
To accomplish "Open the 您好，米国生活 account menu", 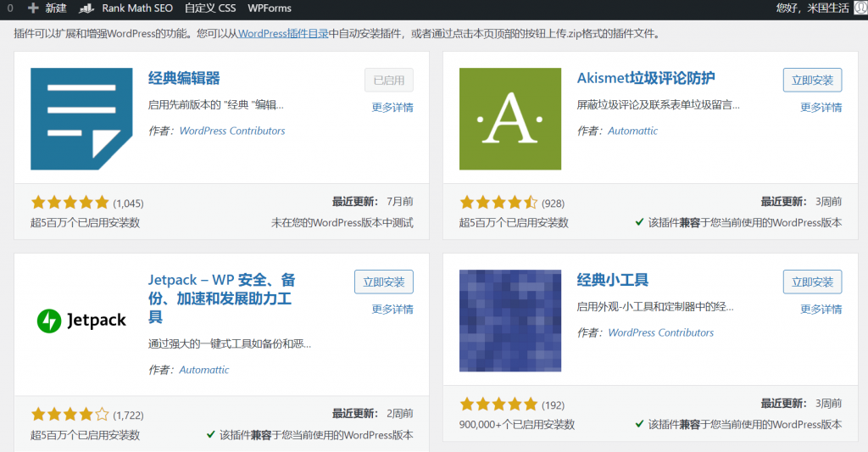I will pyautogui.click(x=821, y=8).
